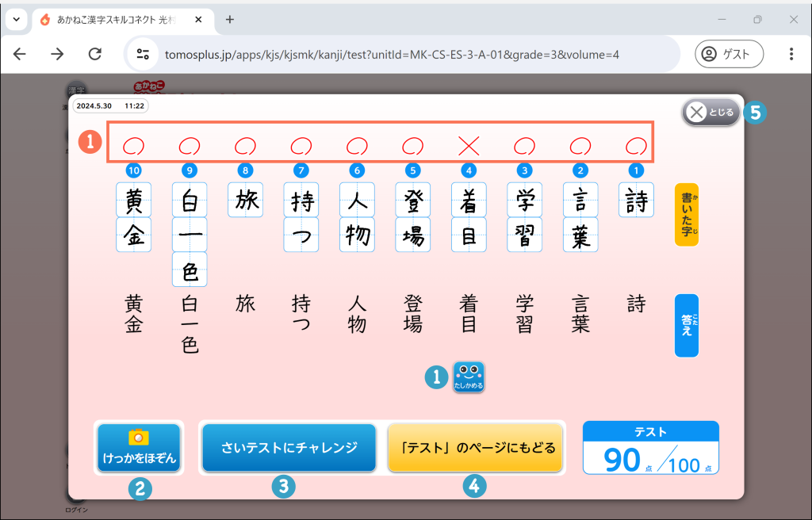Screen dimensions: 812x520
Task: Click the handwritten 習 box
Action: (525, 235)
